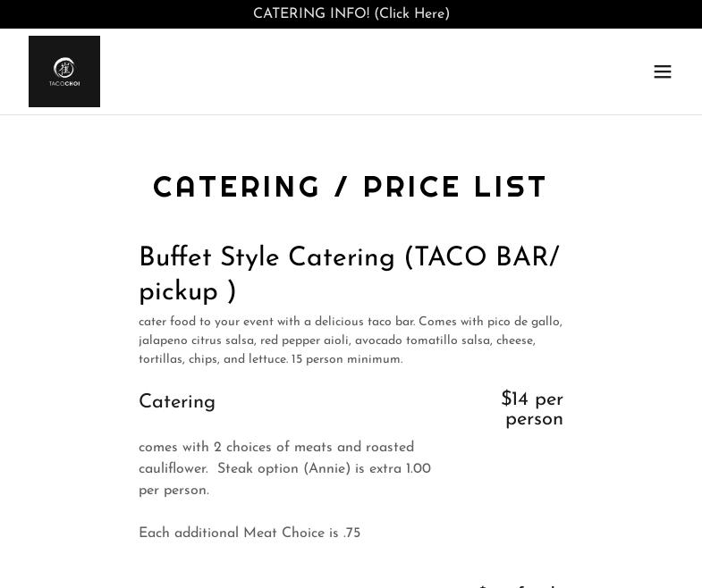
Task: Click the TACO BAR text in heading
Action: (x=481, y=258)
